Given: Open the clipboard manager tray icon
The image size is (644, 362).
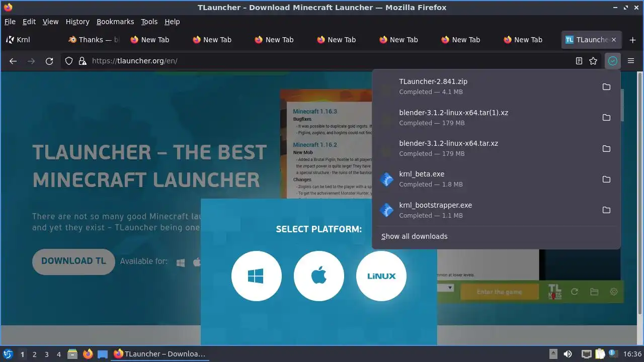Looking at the screenshot, I should 600,354.
